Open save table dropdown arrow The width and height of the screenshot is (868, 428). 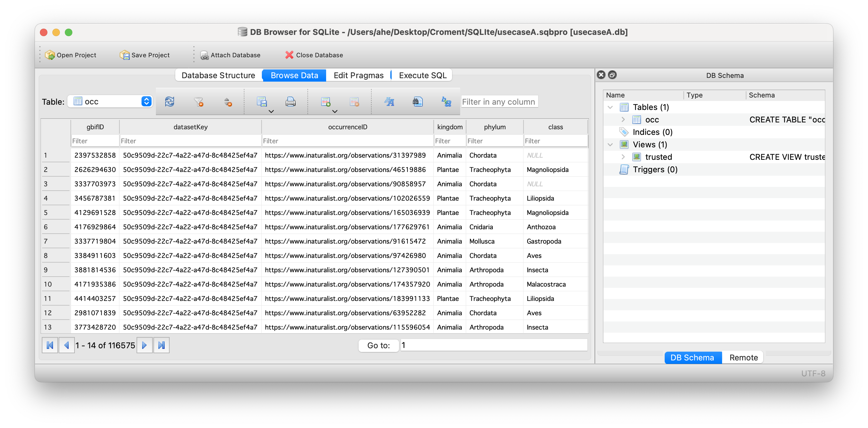271,112
